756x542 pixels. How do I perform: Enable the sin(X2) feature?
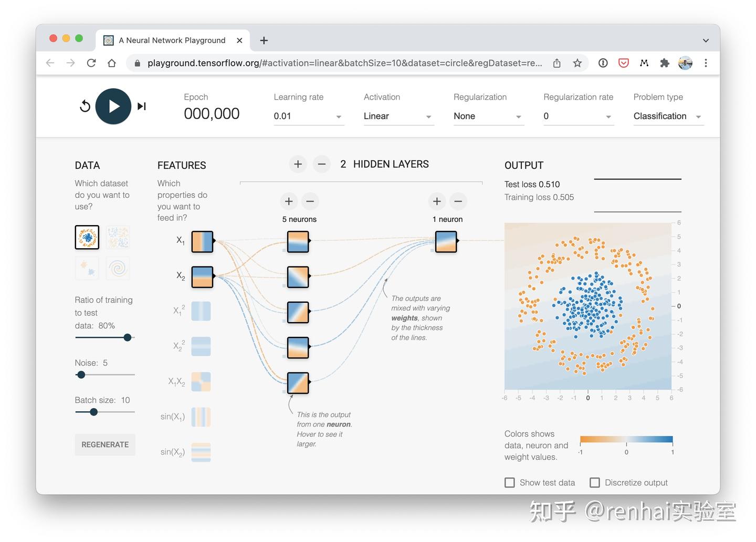(201, 452)
